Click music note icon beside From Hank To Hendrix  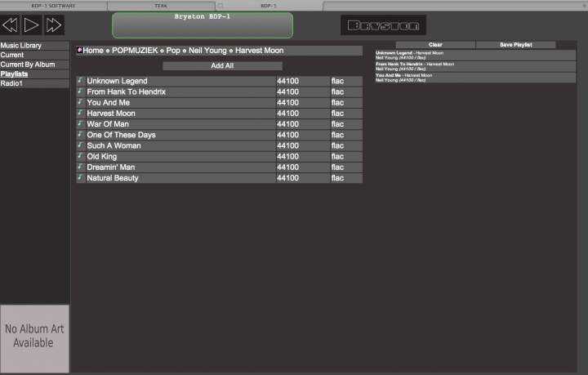click(x=81, y=92)
